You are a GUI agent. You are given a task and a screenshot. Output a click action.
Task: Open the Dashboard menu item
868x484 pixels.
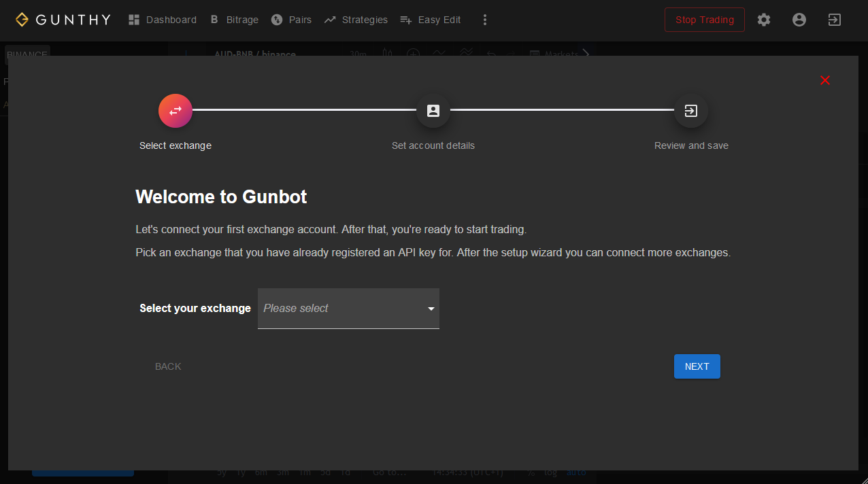(x=163, y=20)
